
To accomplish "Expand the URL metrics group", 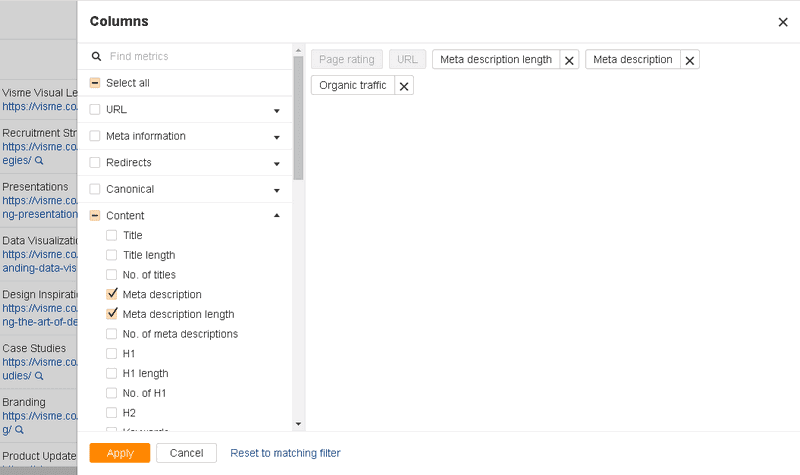I will (276, 110).
